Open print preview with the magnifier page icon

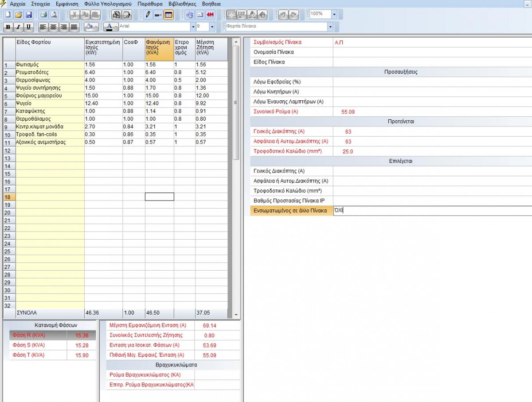pyautogui.click(x=54, y=15)
